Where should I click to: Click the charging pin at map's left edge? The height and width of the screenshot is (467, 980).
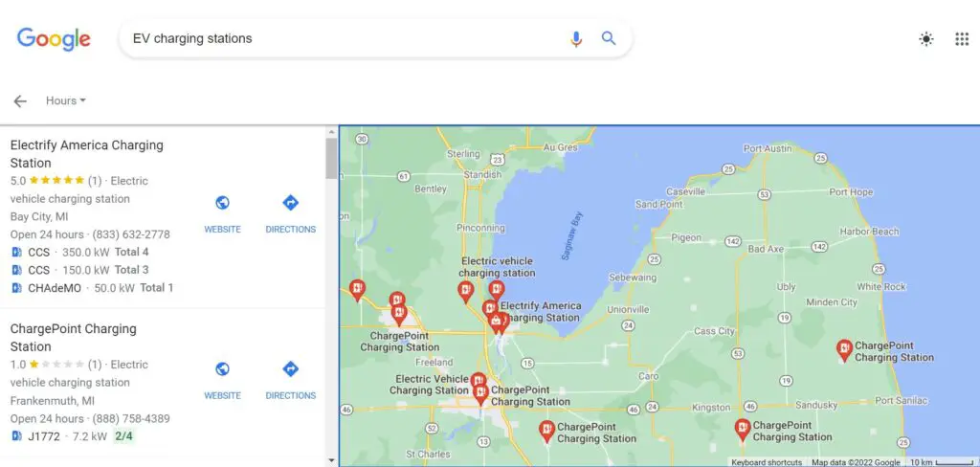coord(357,289)
